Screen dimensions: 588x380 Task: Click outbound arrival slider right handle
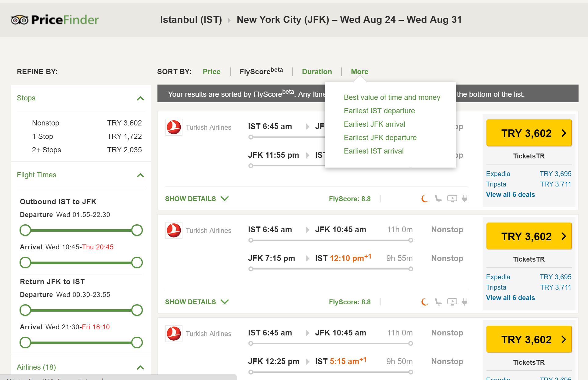137,262
